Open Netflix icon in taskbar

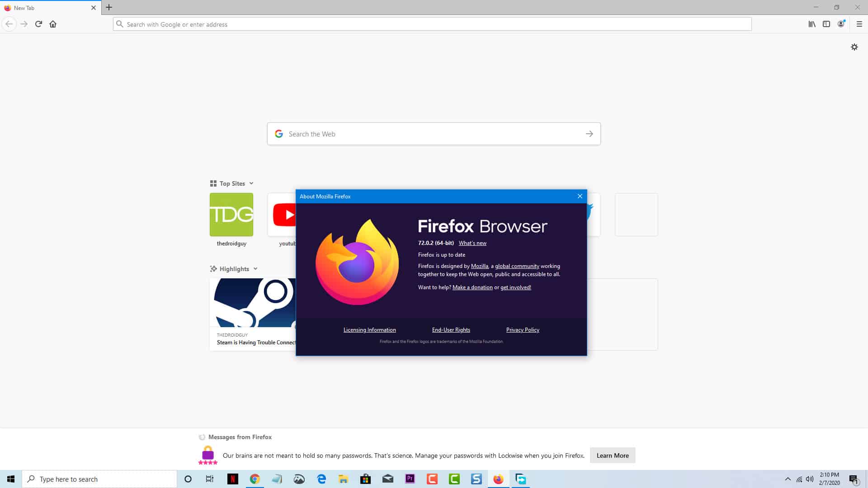pos(232,479)
